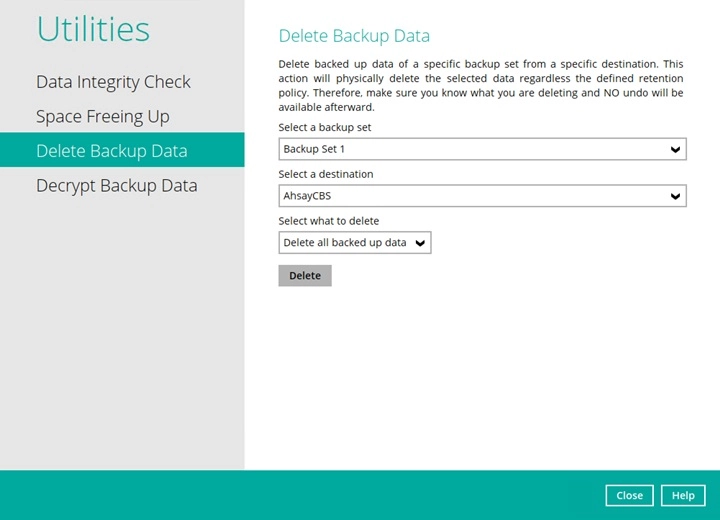The image size is (720, 520).
Task: Click the 'Select a backup set' label
Action: [x=325, y=127]
